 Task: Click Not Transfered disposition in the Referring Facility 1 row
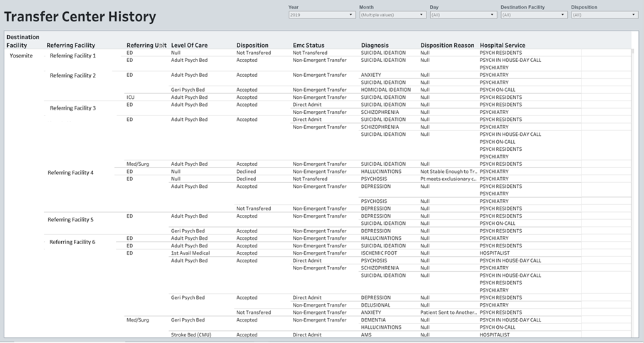coord(254,53)
